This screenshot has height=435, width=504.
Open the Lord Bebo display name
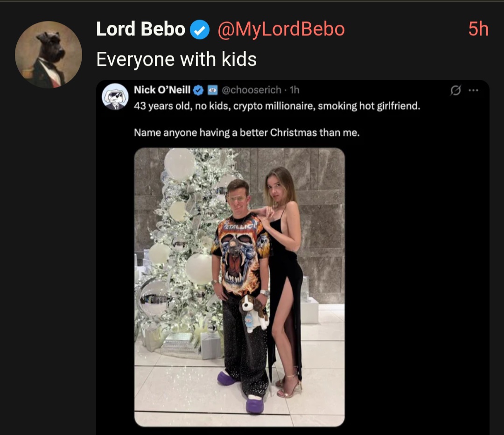(140, 29)
